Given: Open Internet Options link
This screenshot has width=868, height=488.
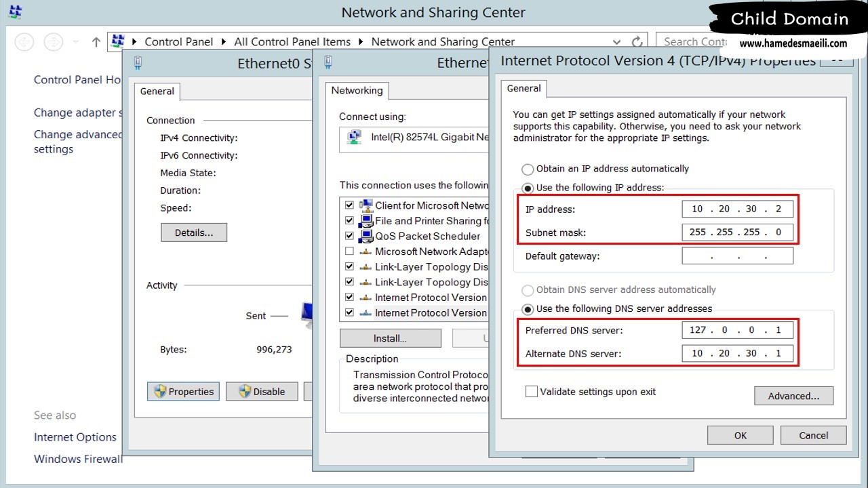Looking at the screenshot, I should point(75,437).
